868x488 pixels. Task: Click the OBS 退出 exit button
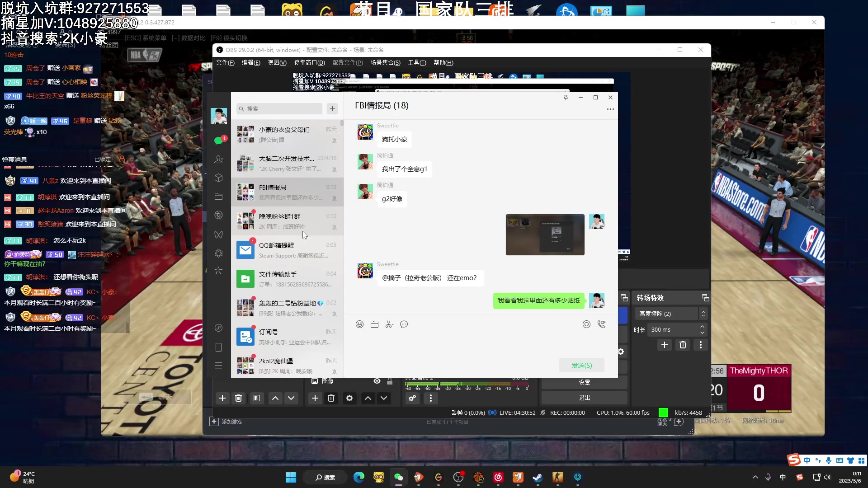pyautogui.click(x=585, y=398)
